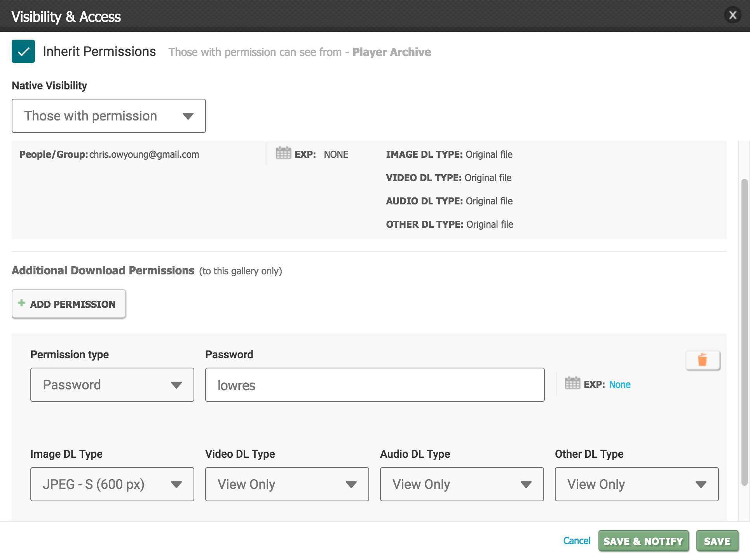Screen dimensions: 750x560
Task: Open the Video DL Type dropdown
Action: pos(287,484)
